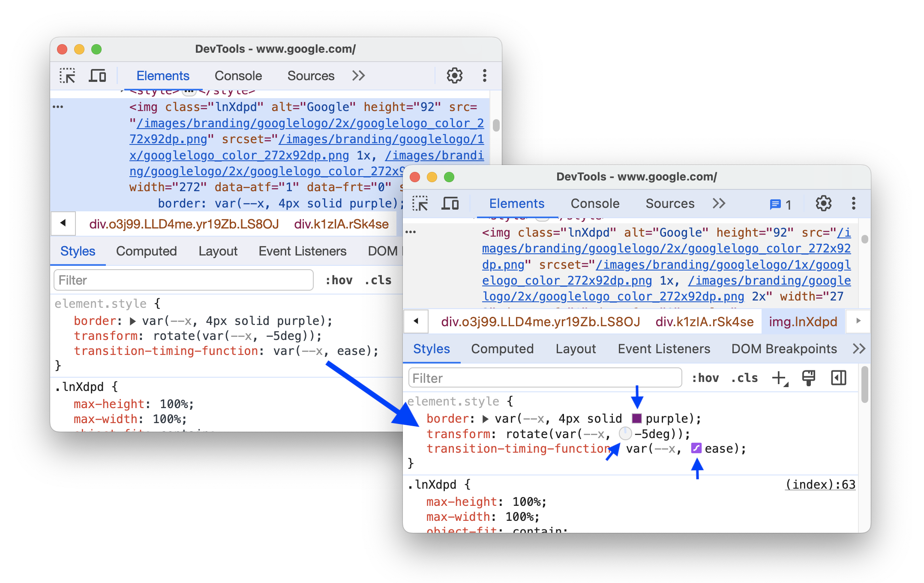Toggle .cls class editor
This screenshot has width=924, height=583.
point(744,378)
